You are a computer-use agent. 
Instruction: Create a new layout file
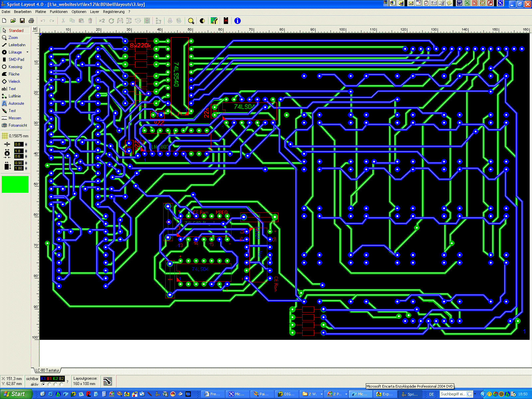pos(4,21)
